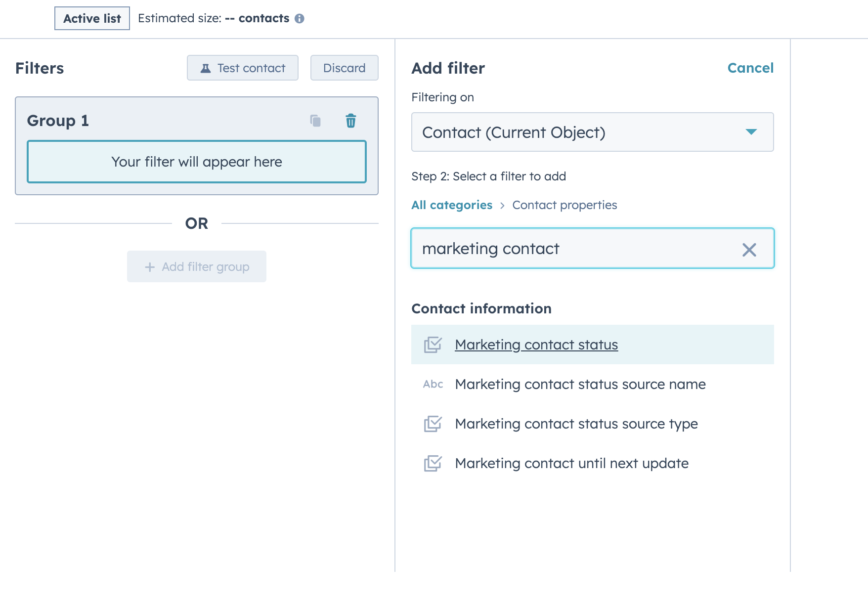This screenshot has height=604, width=868.
Task: Click the Contact properties breadcrumb
Action: [565, 205]
